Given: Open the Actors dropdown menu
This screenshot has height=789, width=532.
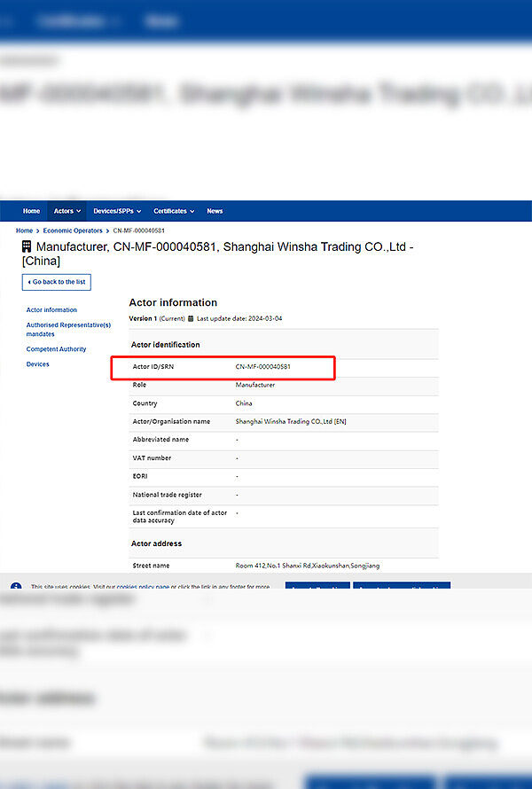Looking at the screenshot, I should pyautogui.click(x=66, y=211).
